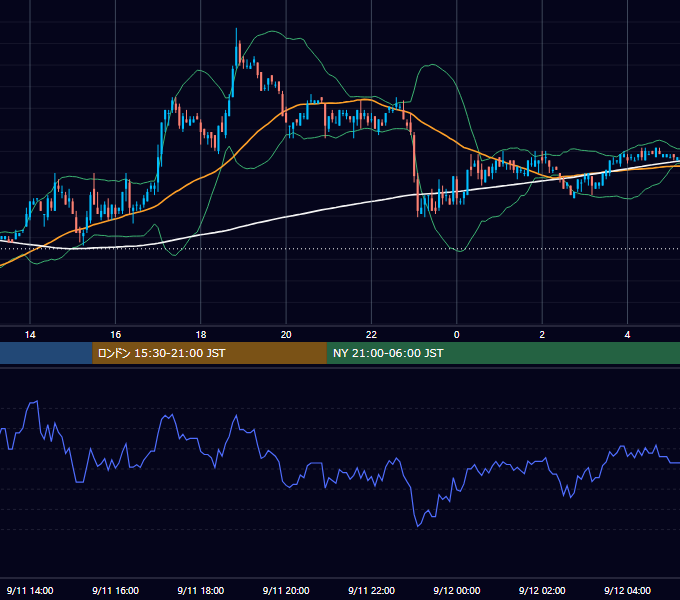Click the blue session bar before ロンドン
The image size is (680, 600).
[x=46, y=353]
